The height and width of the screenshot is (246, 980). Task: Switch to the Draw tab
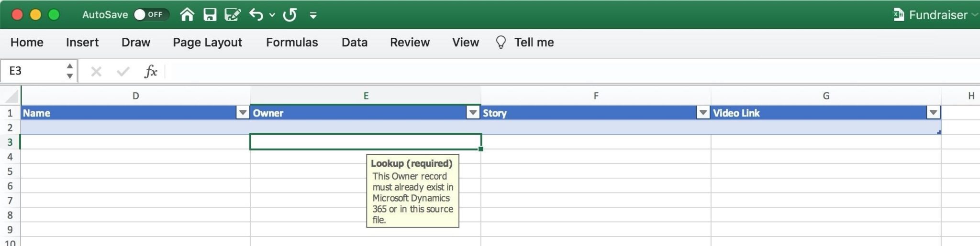[x=136, y=43]
